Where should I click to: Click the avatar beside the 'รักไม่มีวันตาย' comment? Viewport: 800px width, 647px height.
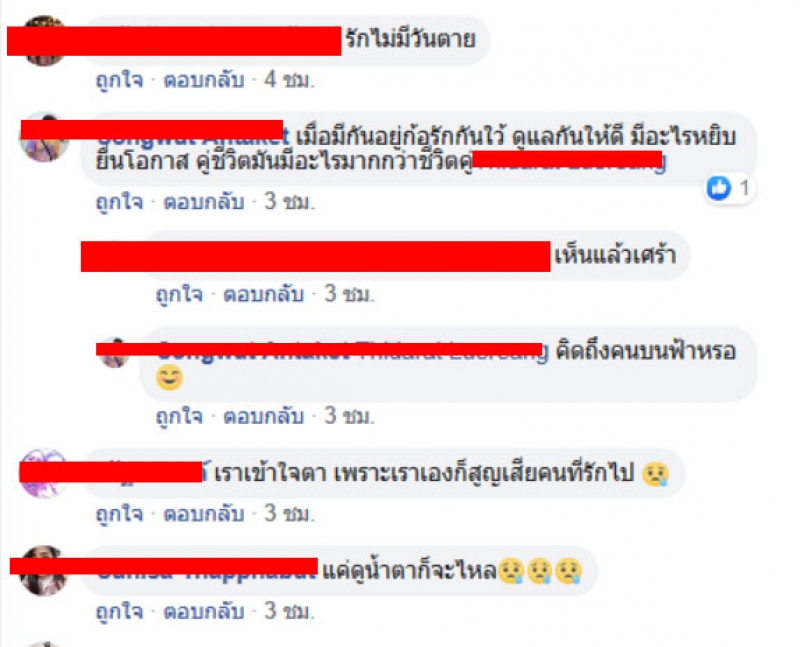[44, 41]
